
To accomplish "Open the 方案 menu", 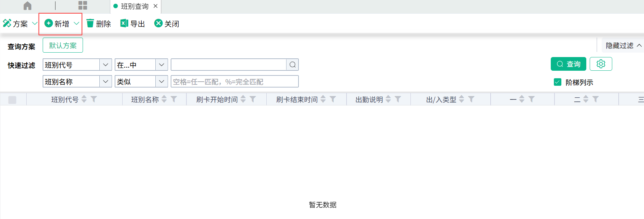I will [x=20, y=24].
